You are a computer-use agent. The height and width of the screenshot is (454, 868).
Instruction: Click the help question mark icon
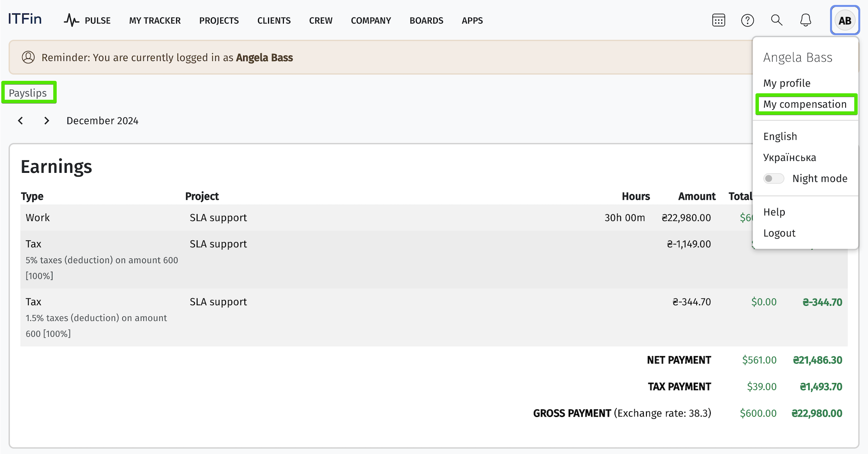coord(747,20)
